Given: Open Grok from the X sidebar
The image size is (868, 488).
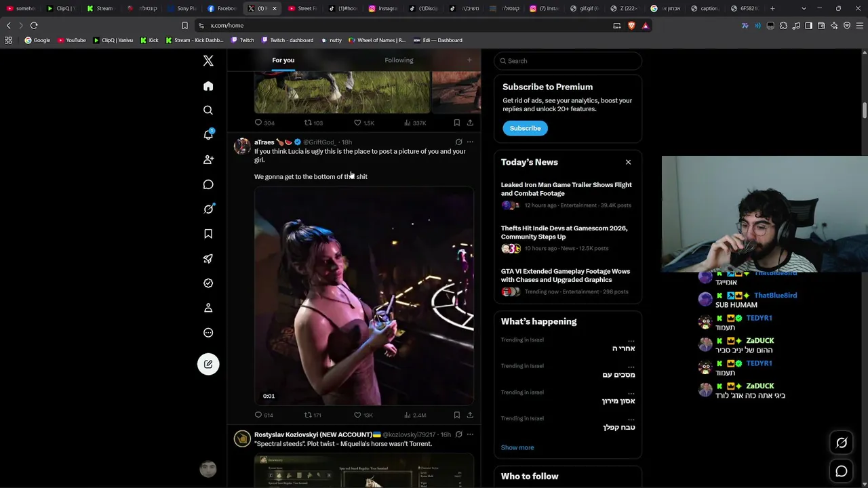Looking at the screenshot, I should [x=208, y=209].
